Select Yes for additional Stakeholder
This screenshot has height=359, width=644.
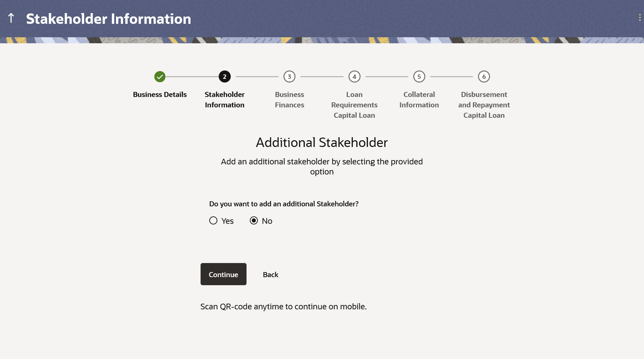[213, 220]
